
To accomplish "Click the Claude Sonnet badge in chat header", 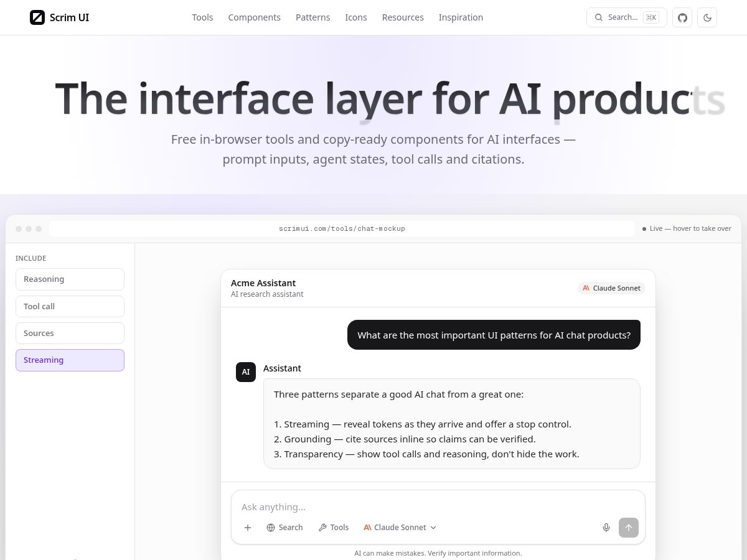I will coord(611,288).
